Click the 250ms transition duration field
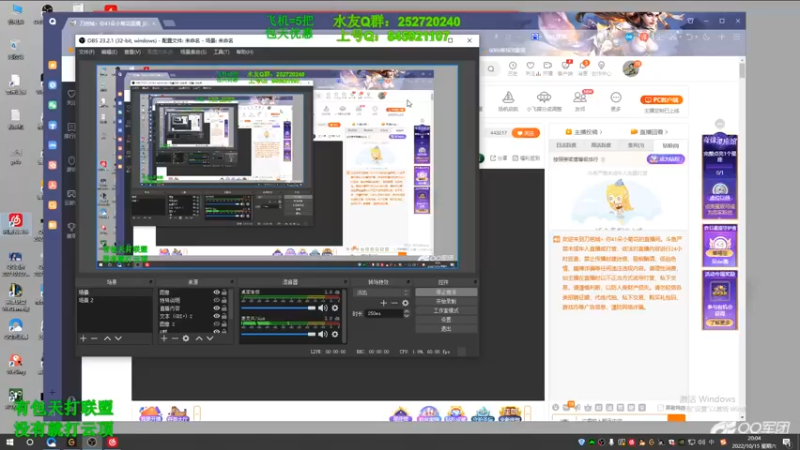The image size is (800, 450). (384, 314)
